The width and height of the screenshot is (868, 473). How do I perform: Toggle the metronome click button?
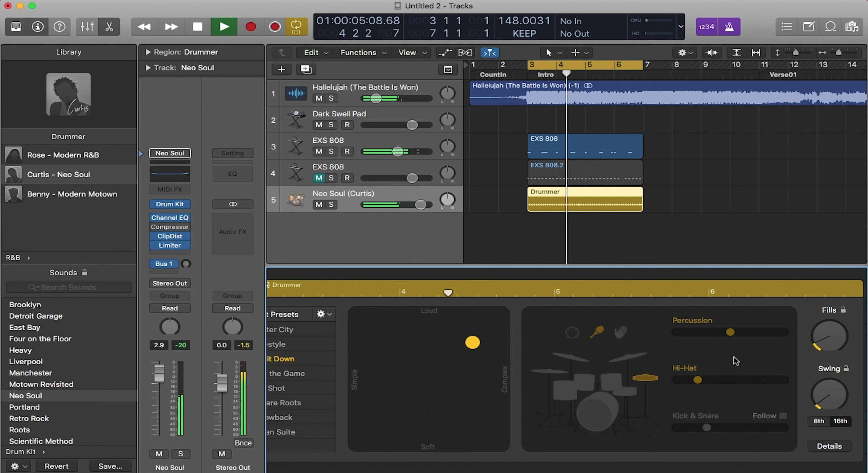[x=729, y=26]
